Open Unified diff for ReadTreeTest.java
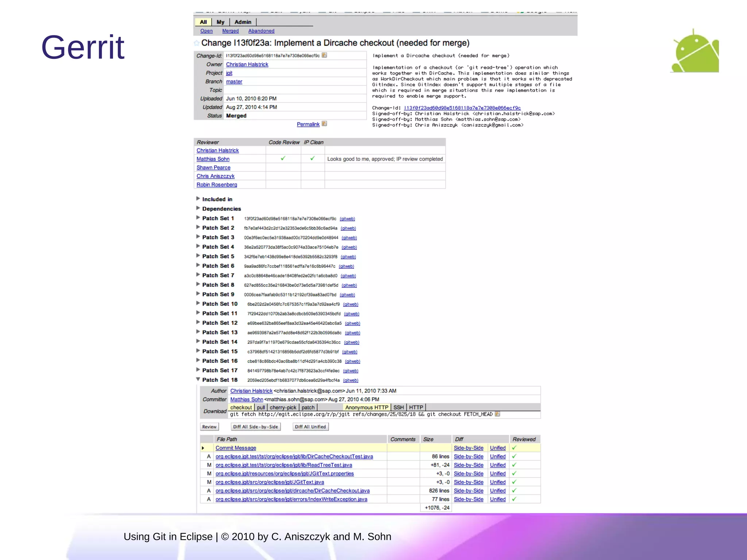Image resolution: width=747 pixels, height=560 pixels. [498, 465]
